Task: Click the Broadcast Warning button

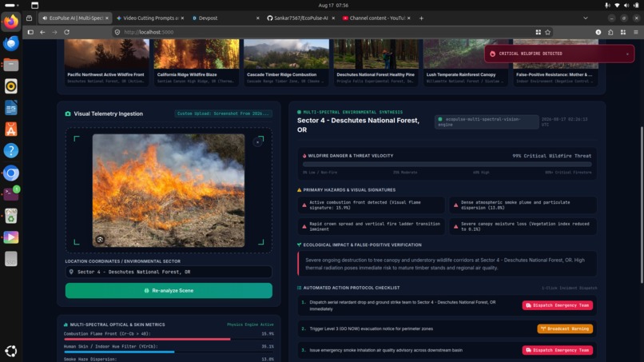Action: pyautogui.click(x=565, y=328)
